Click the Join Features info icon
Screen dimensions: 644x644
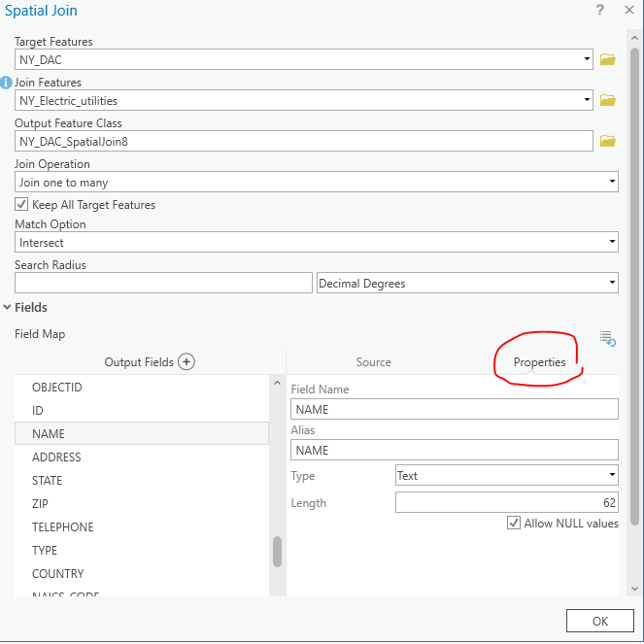(x=6, y=83)
